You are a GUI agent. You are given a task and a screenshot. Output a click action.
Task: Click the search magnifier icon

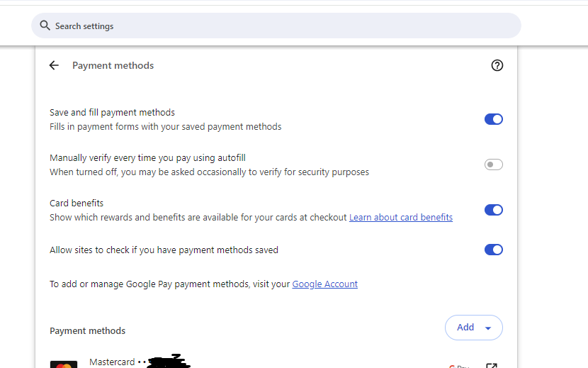45,26
